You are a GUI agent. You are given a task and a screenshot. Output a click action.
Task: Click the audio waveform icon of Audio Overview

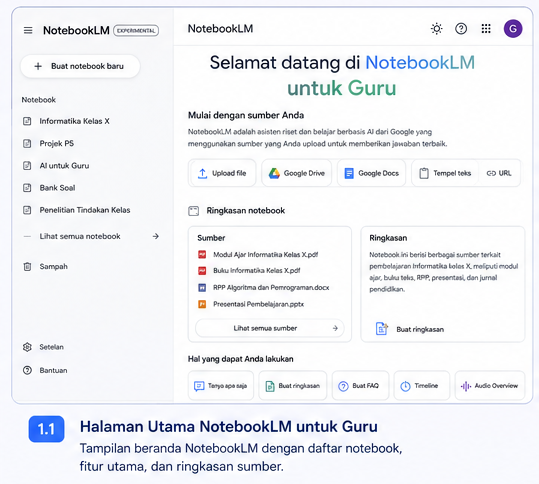click(466, 386)
